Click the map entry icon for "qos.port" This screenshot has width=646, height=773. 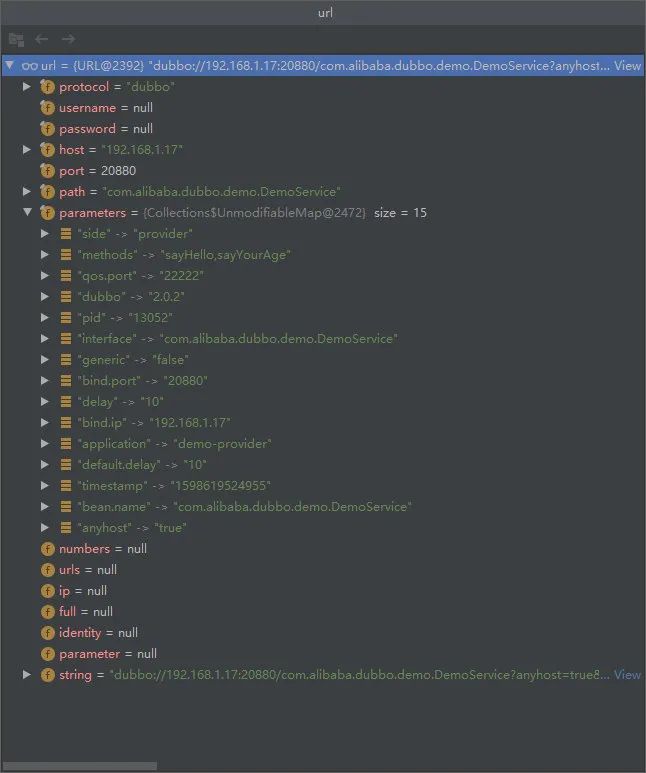pyautogui.click(x=66, y=276)
